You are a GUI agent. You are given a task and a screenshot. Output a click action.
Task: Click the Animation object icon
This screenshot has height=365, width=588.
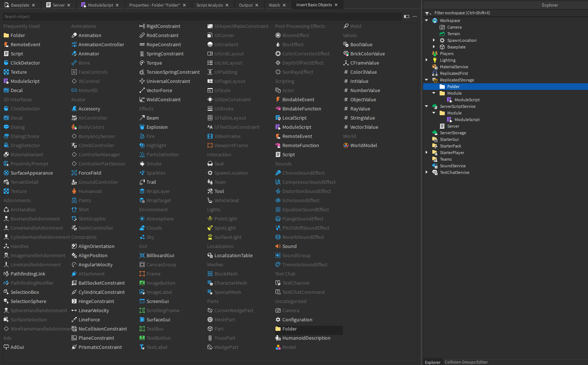tap(74, 36)
